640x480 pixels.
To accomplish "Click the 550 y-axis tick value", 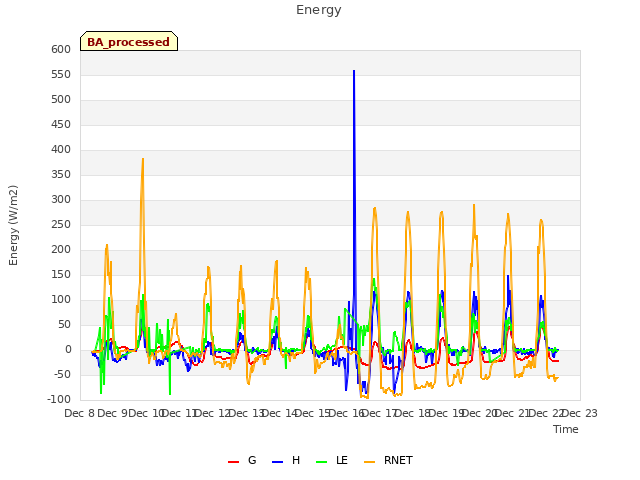I will (61, 75).
